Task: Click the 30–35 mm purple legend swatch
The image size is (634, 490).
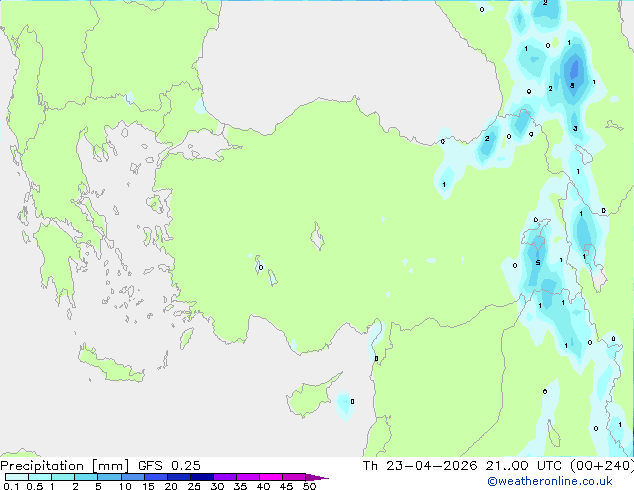Action: point(225,477)
